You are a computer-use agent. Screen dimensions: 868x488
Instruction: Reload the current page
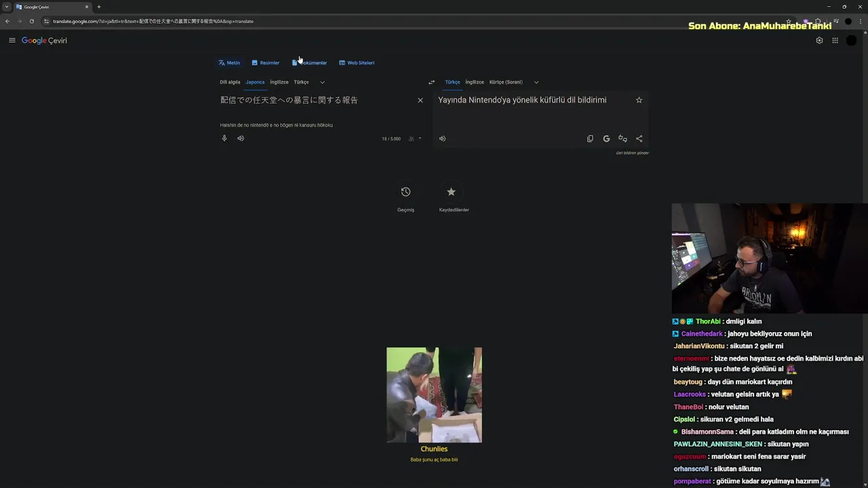click(x=32, y=21)
